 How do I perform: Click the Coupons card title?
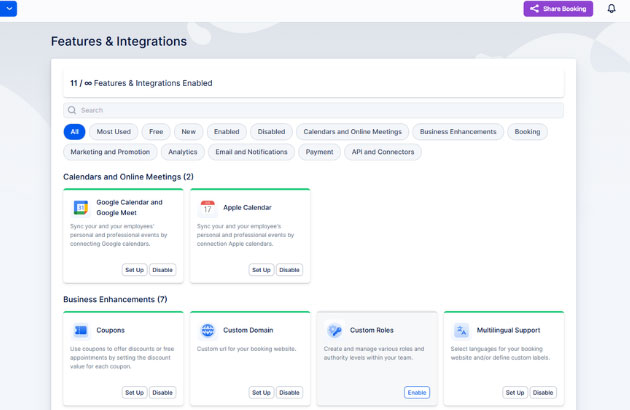[110, 330]
